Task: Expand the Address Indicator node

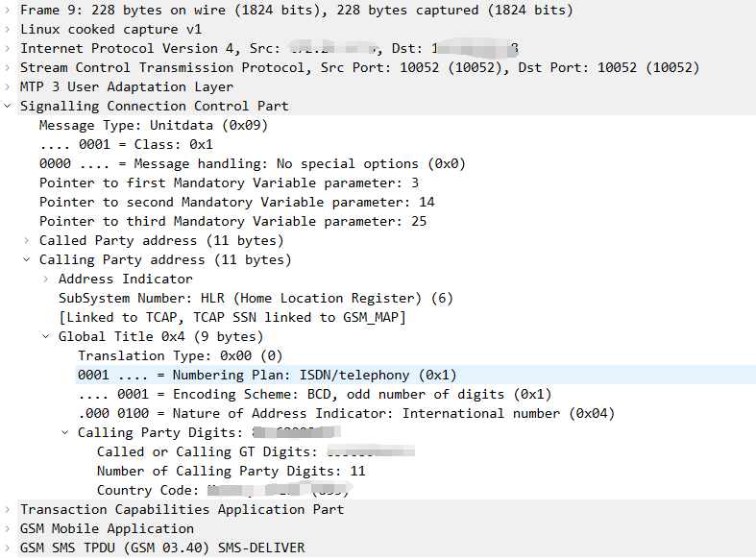Action: [47, 279]
